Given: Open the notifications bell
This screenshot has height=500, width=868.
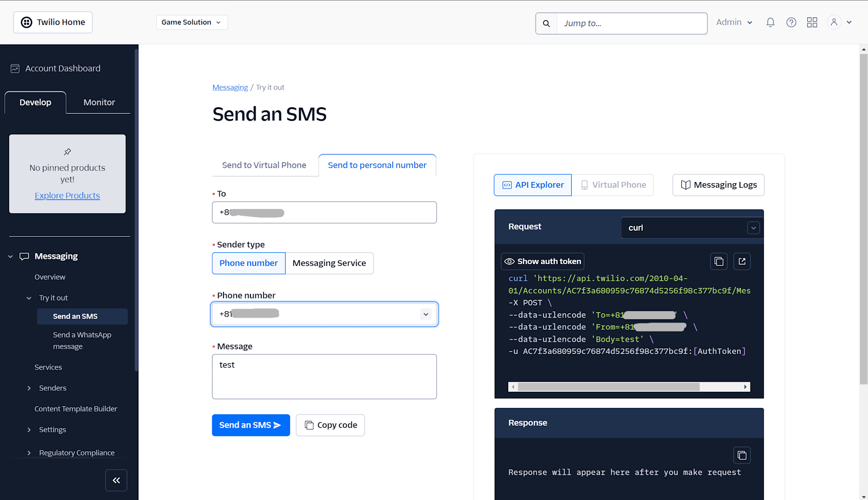Looking at the screenshot, I should coord(770,22).
